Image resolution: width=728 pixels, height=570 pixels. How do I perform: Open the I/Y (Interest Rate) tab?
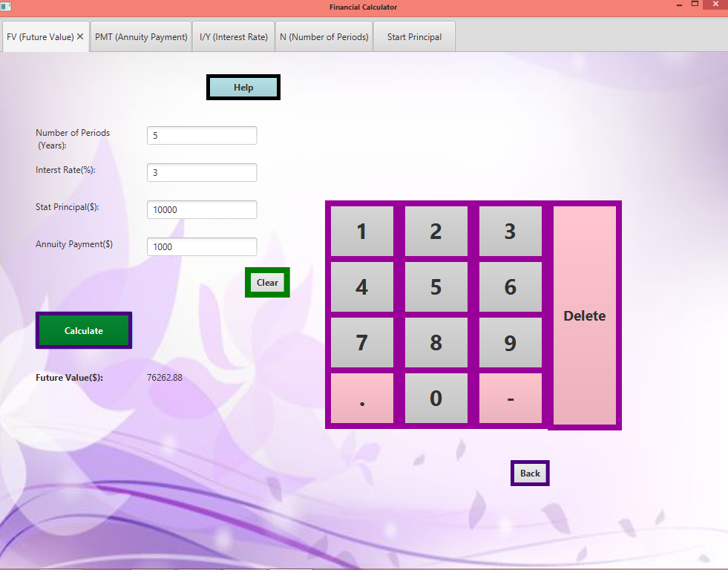[x=234, y=36]
